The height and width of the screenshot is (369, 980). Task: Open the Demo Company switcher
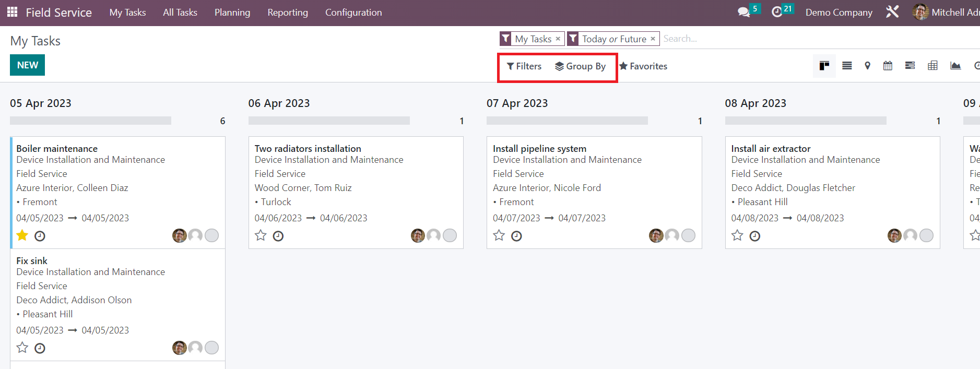(839, 12)
